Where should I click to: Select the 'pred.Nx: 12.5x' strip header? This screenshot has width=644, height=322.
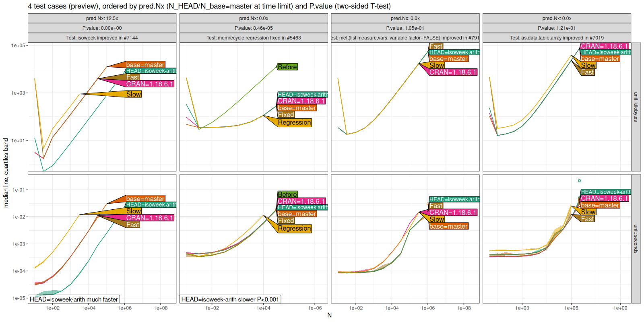pos(102,19)
